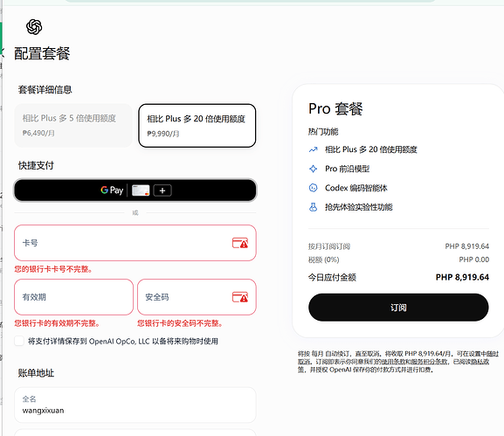Click the saved card thumbnail in GPay button

[141, 190]
